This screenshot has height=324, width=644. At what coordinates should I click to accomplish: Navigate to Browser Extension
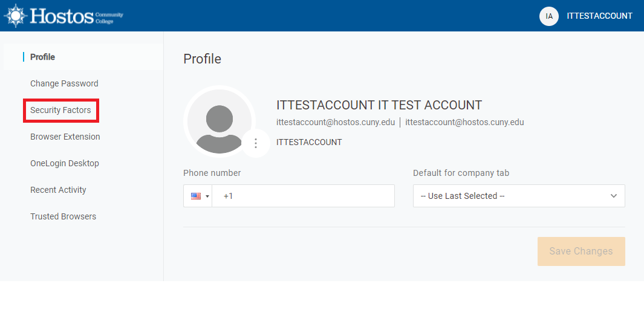[x=65, y=137]
